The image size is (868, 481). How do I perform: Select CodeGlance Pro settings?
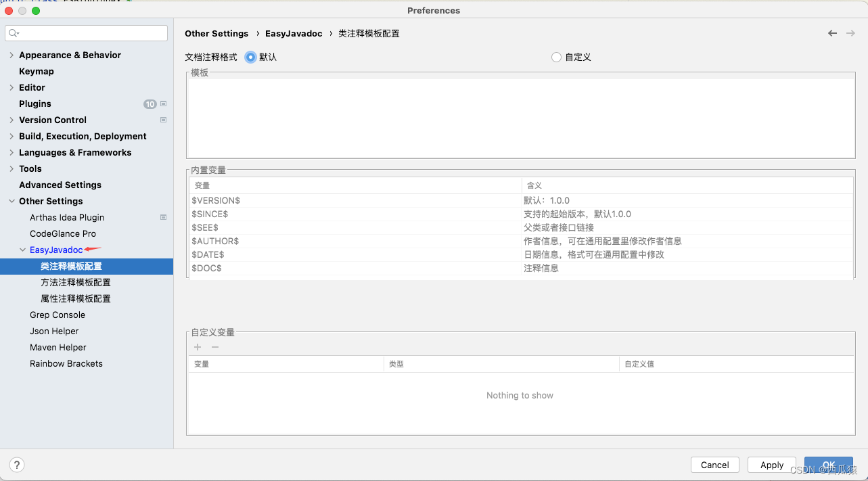point(63,233)
